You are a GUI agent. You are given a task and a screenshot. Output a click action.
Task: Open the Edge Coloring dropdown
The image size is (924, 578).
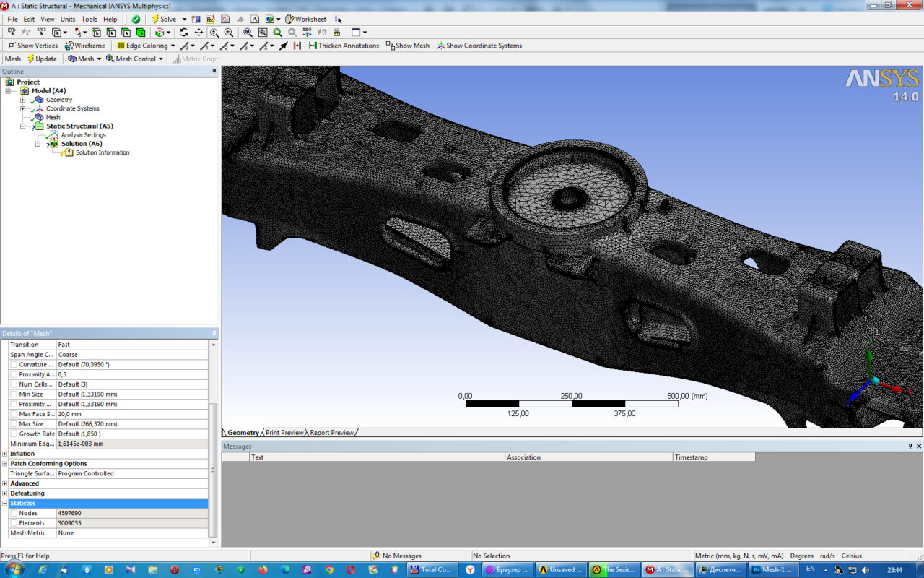pyautogui.click(x=146, y=46)
